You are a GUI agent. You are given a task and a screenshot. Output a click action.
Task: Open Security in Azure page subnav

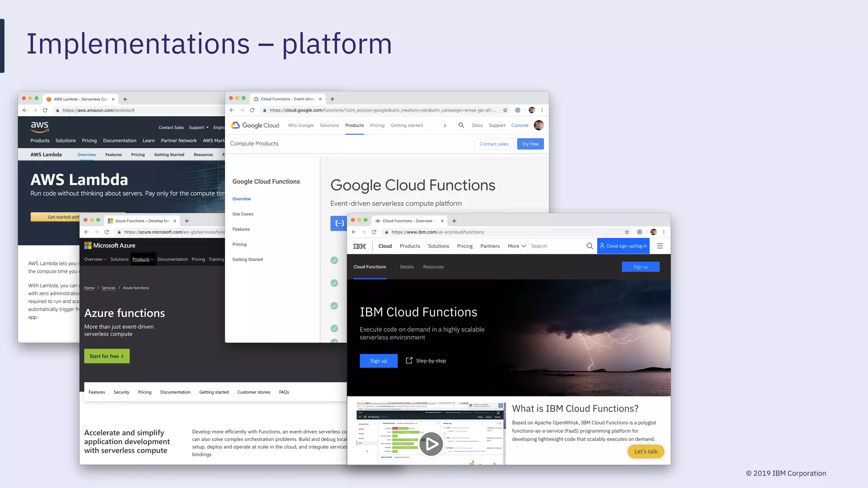(121, 392)
